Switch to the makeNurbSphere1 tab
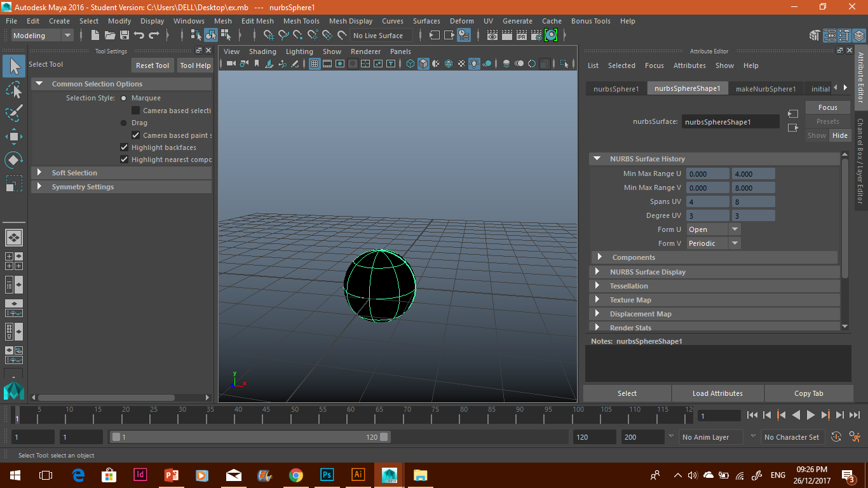The height and width of the screenshot is (488, 868). coord(765,89)
